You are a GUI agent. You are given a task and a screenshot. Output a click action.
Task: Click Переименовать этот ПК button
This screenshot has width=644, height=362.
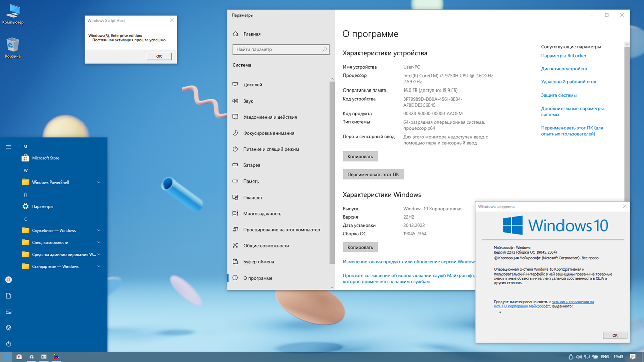(x=373, y=174)
